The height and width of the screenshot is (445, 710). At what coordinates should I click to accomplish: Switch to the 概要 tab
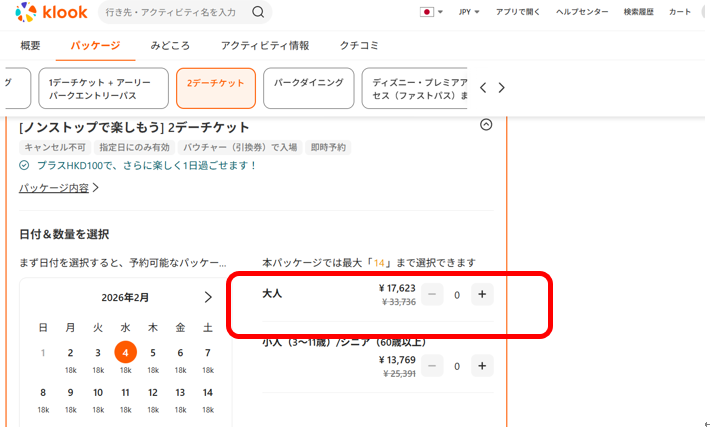click(31, 46)
